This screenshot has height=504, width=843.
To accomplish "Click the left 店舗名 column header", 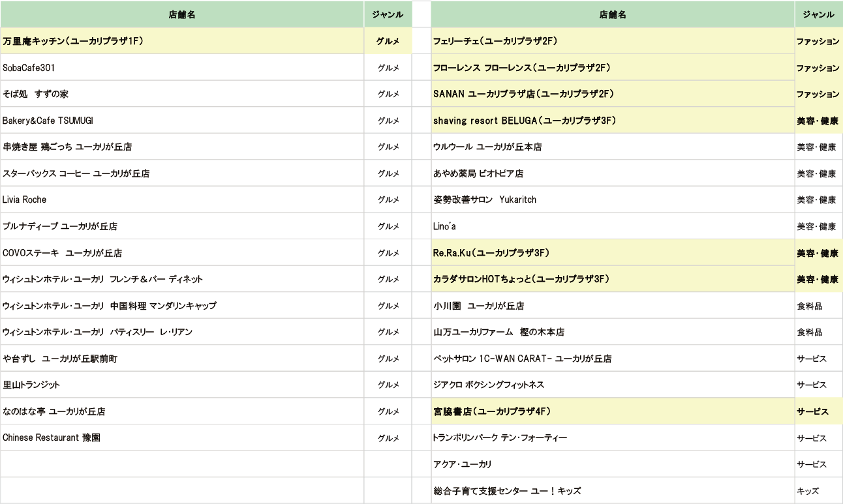I will coord(182,14).
